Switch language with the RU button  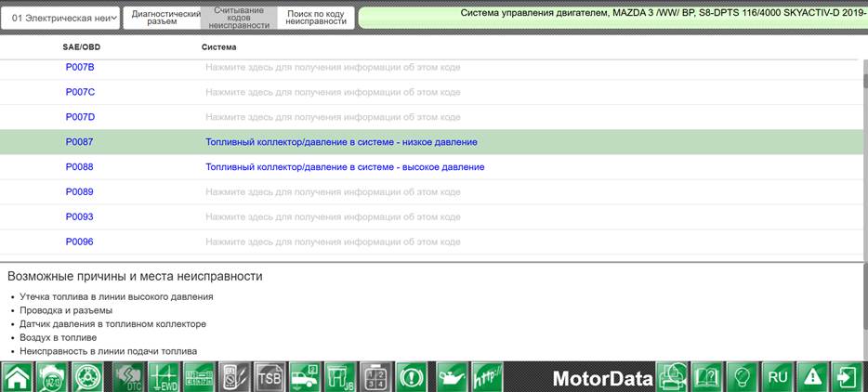(x=778, y=377)
